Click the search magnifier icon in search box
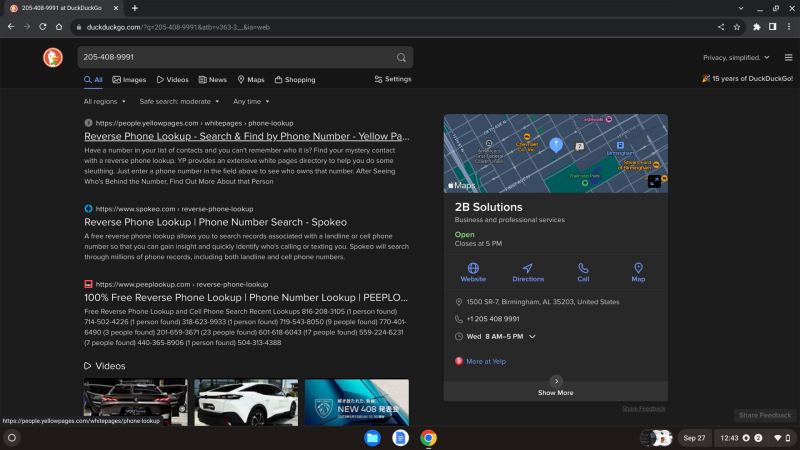This screenshot has height=450, width=800. tap(401, 57)
